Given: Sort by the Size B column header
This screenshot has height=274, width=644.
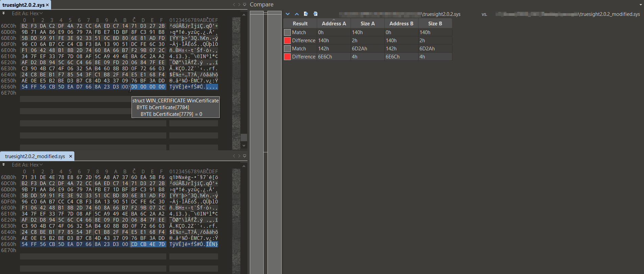Looking at the screenshot, I should pyautogui.click(x=435, y=23).
